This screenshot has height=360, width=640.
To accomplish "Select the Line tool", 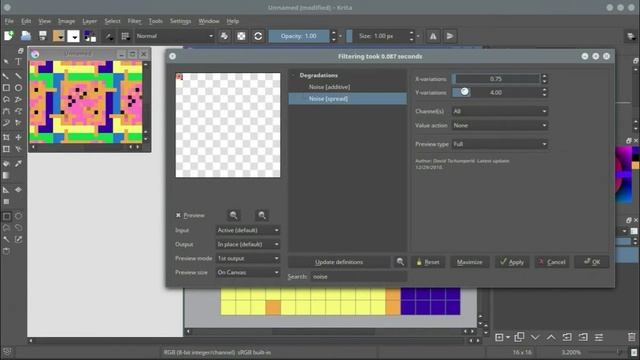I will (18, 76).
